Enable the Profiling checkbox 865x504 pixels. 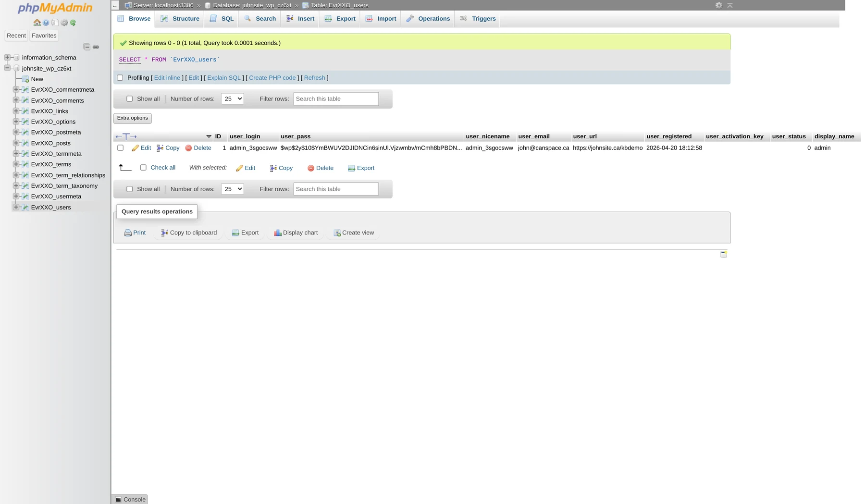tap(120, 78)
